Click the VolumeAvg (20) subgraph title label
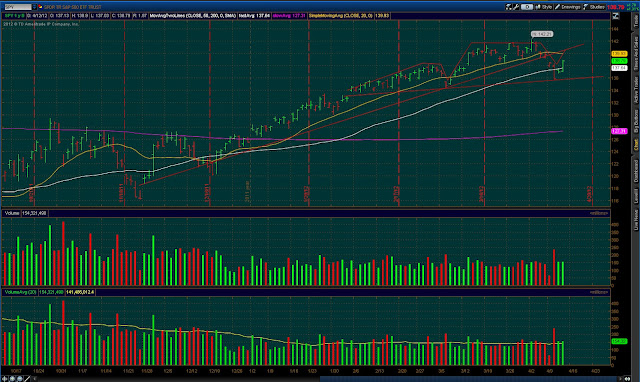Image resolution: width=640 pixels, height=382 pixels. click(21, 292)
